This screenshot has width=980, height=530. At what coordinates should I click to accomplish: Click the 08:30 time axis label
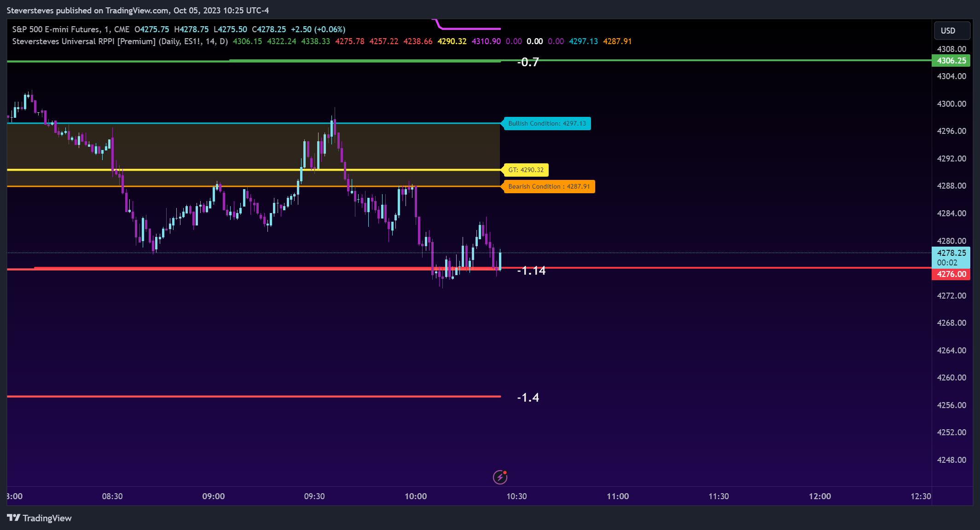coord(112,496)
